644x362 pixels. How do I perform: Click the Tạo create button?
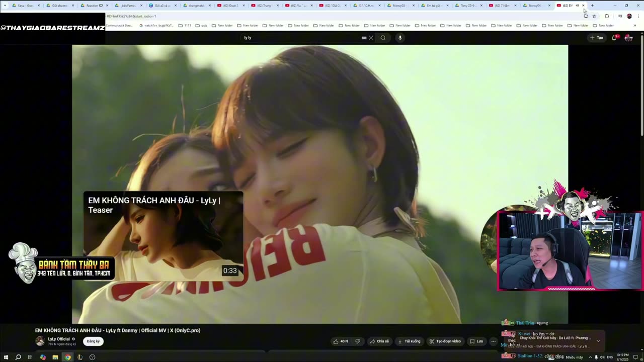(x=597, y=38)
